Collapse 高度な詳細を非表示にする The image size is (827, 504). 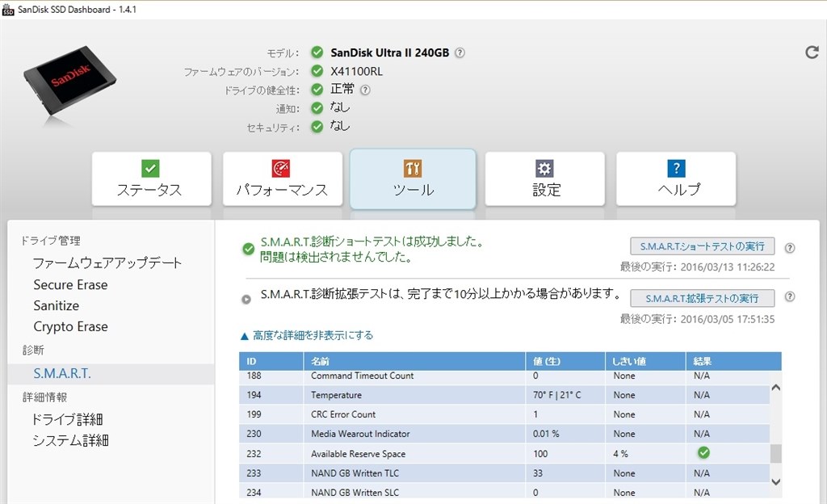[306, 335]
